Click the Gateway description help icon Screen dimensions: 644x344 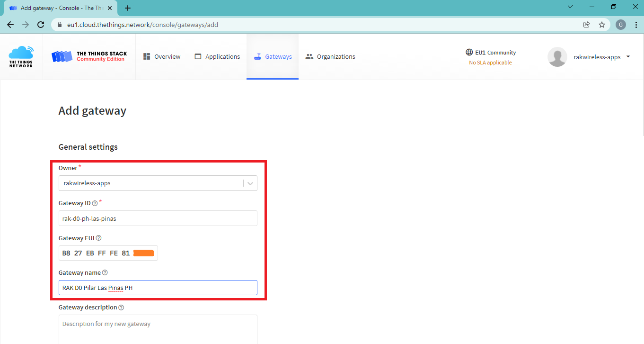coord(121,308)
